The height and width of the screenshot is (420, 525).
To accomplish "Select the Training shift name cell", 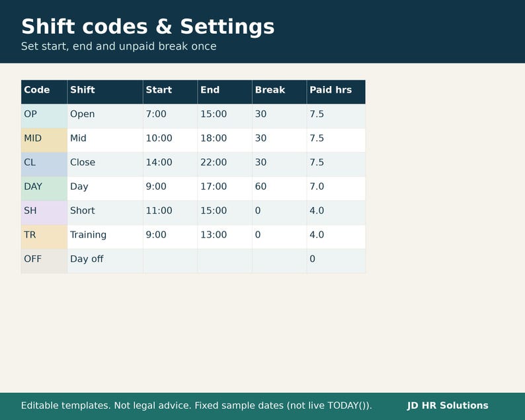I will [x=105, y=237].
